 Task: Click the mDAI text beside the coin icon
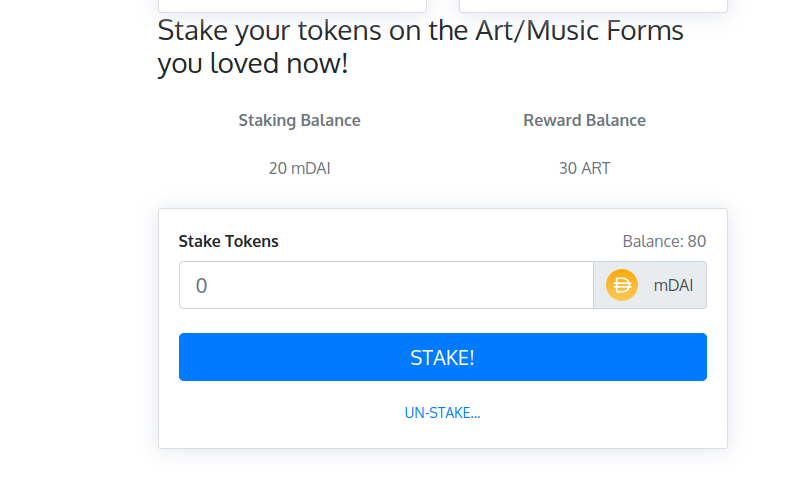coord(673,285)
